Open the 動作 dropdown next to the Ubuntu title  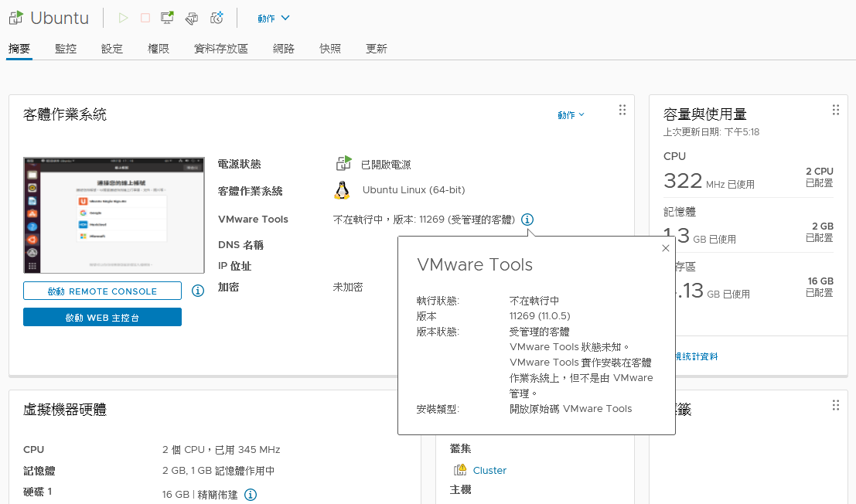[273, 18]
